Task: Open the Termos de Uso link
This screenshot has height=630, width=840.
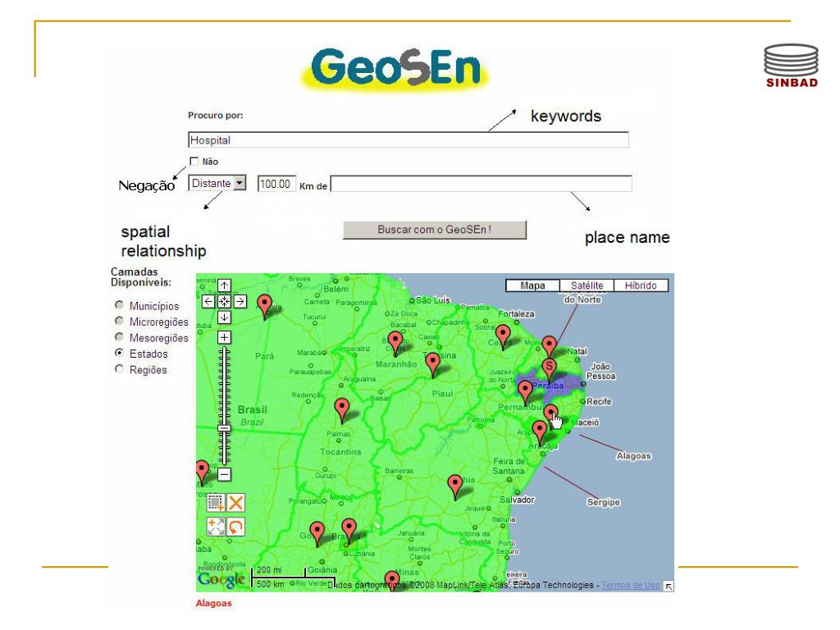Action: (x=631, y=585)
